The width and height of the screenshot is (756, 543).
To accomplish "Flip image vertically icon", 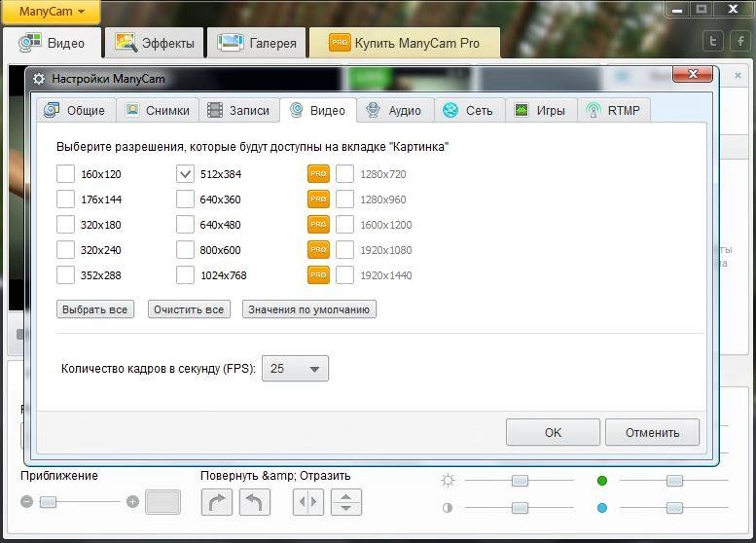I will pos(346,502).
